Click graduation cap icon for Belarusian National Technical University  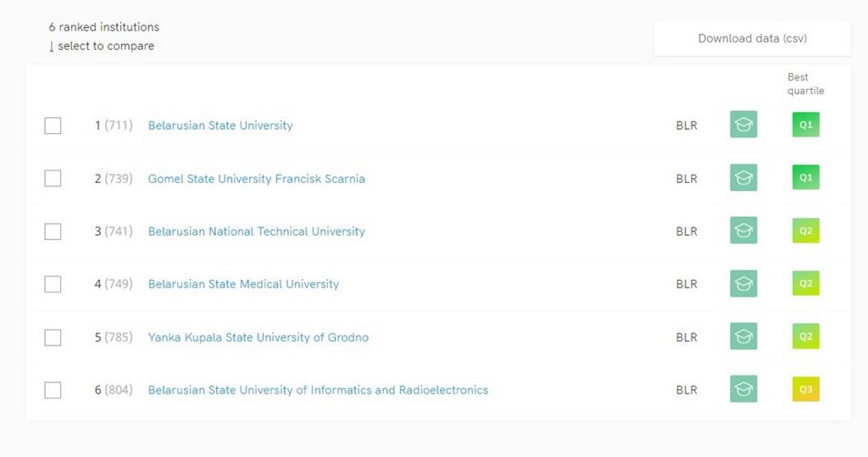coord(743,231)
